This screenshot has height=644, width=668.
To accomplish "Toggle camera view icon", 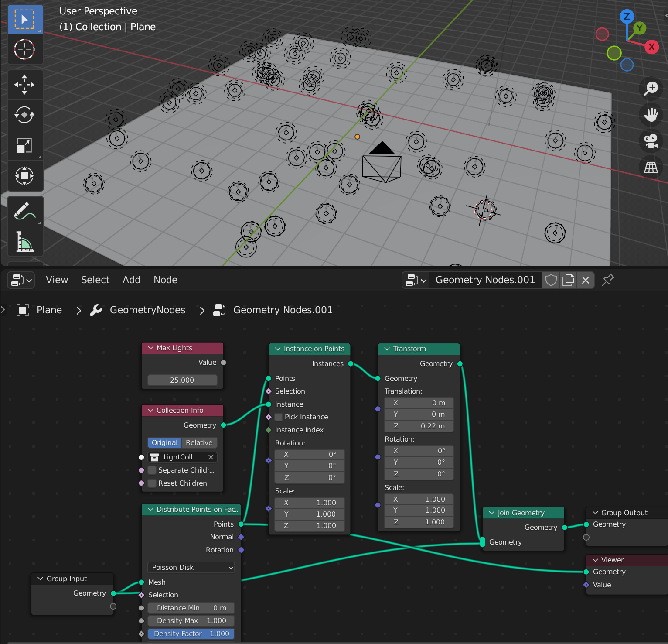I will [x=651, y=141].
